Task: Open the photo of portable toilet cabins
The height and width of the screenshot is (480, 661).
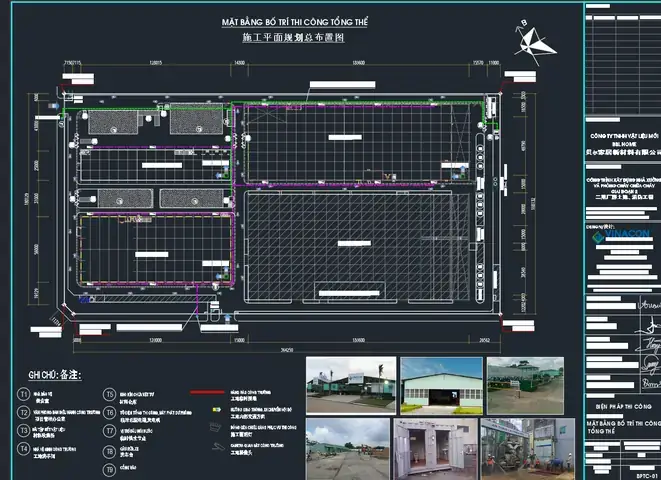Action: click(x=435, y=449)
